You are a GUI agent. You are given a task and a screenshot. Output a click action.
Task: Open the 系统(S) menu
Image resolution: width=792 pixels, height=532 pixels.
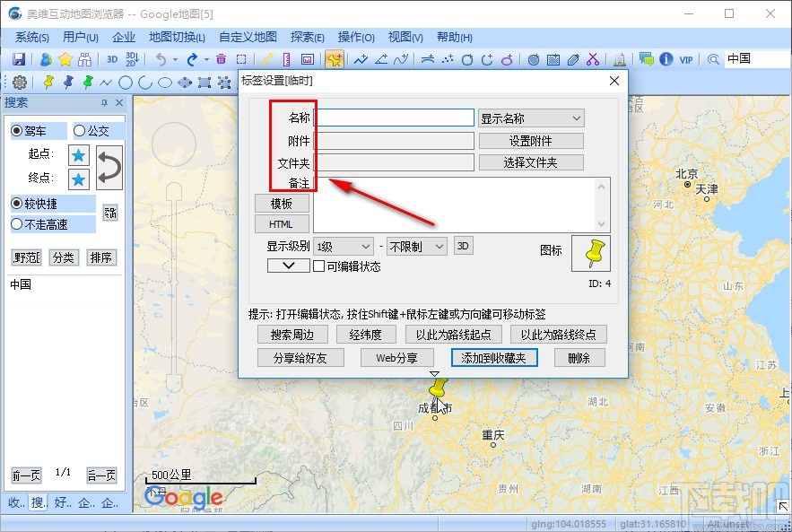coord(31,37)
